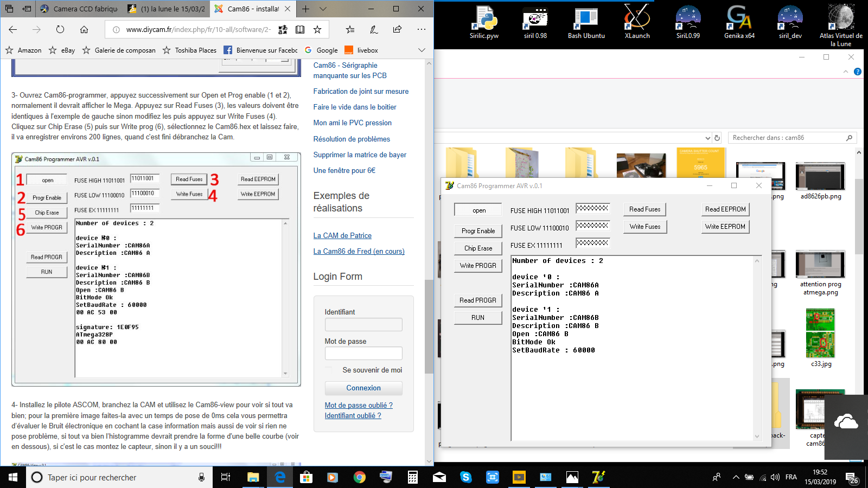Image resolution: width=868 pixels, height=488 pixels.
Task: Add page to favorites with star icon
Action: click(x=317, y=29)
